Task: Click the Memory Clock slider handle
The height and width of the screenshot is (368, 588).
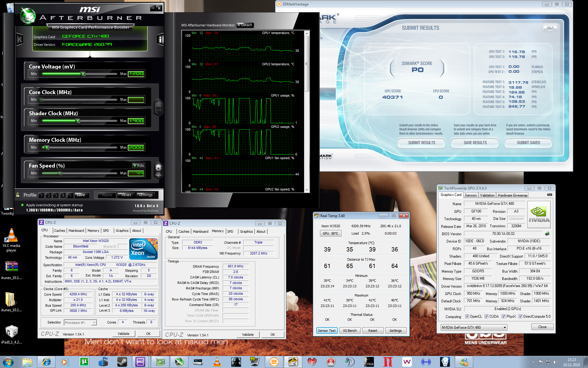Action: 47,147
